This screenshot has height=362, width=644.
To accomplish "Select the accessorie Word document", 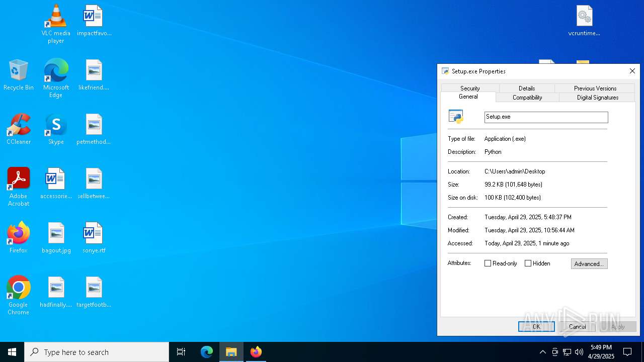I will 56,183.
